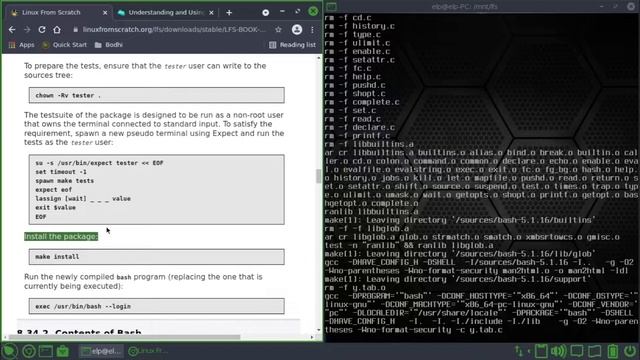Click the security lock icon in address bar
Image resolution: width=640 pixels, height=360 pixels.
coord(75,29)
